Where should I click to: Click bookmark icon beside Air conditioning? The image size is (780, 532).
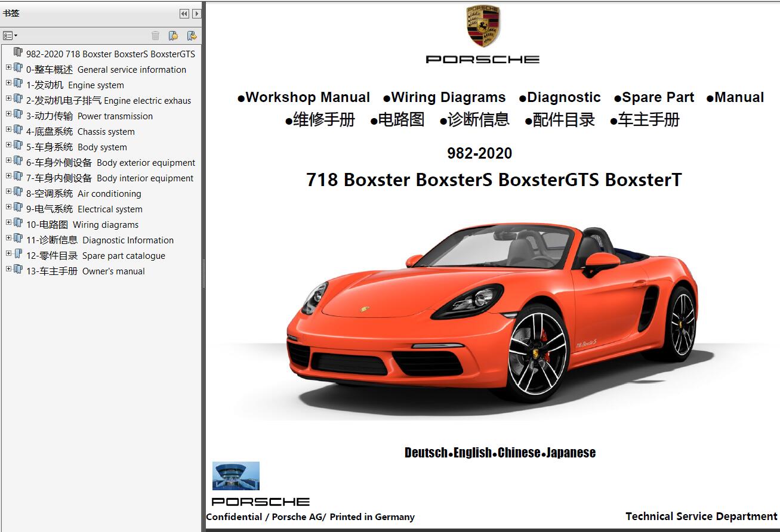coord(18,192)
